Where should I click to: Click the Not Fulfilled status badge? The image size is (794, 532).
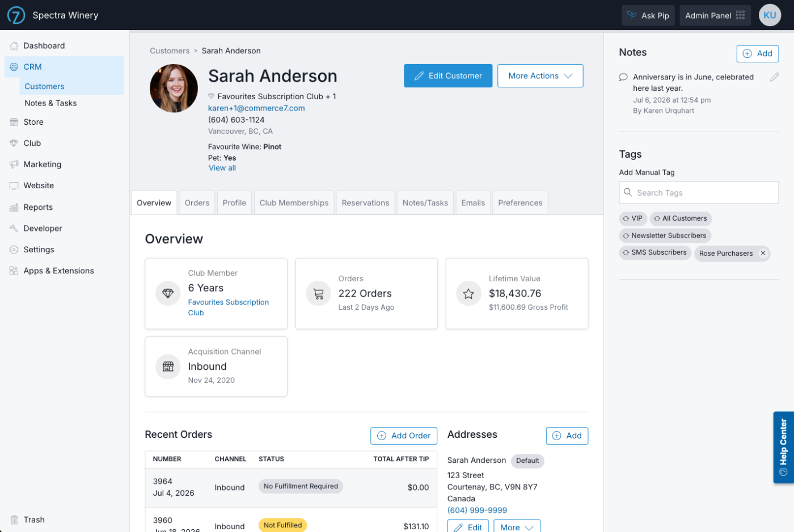coord(282,525)
